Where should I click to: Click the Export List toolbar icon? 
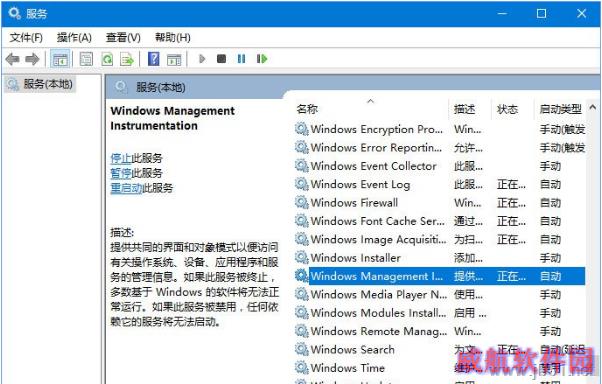127,59
